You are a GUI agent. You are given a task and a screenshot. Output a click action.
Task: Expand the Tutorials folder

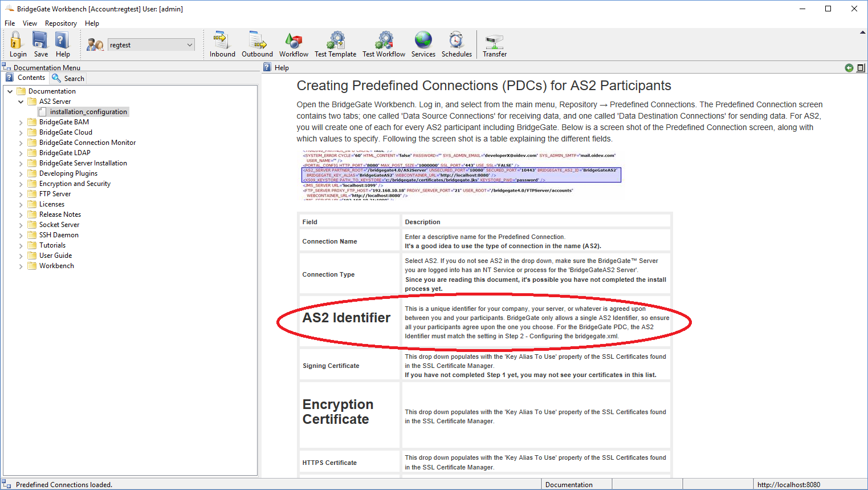coord(21,245)
